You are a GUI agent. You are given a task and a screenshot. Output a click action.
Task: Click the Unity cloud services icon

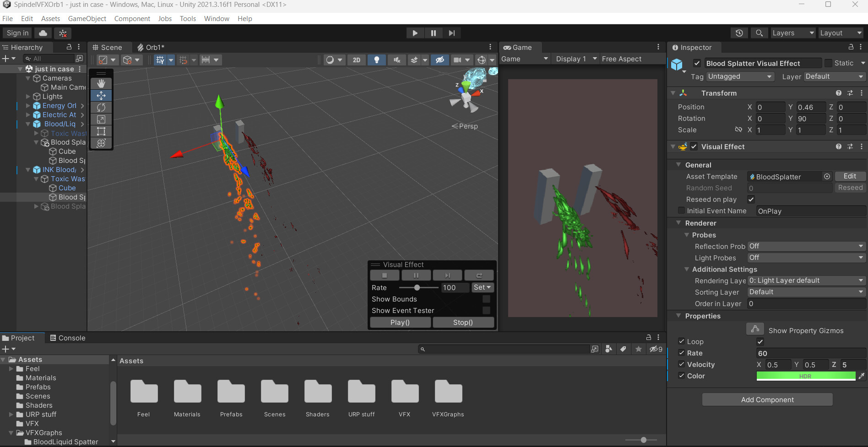[43, 32]
